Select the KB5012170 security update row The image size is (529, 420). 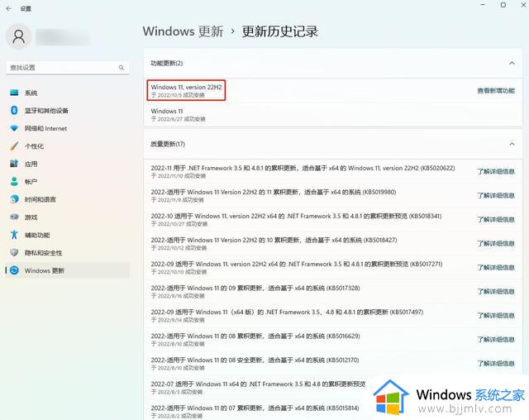click(333, 363)
